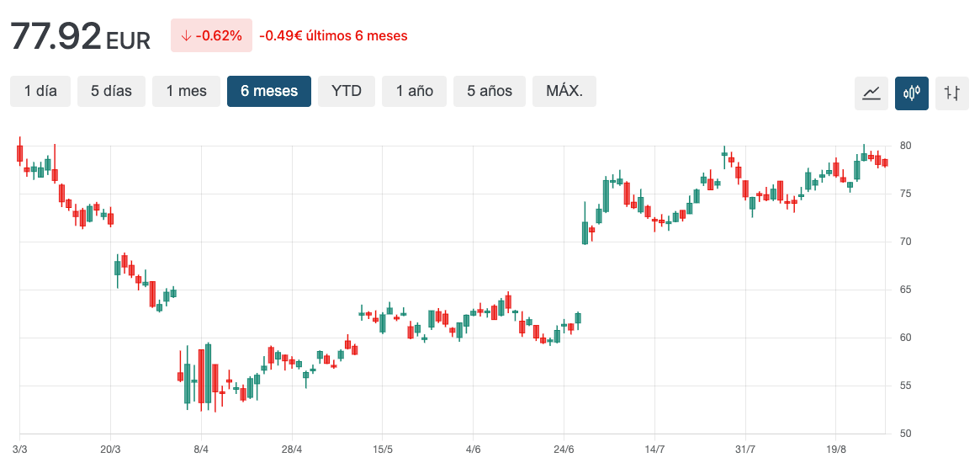Click the 24/6 date label on the x-axis
Viewport: 980px width, 463px height.
coord(564,449)
